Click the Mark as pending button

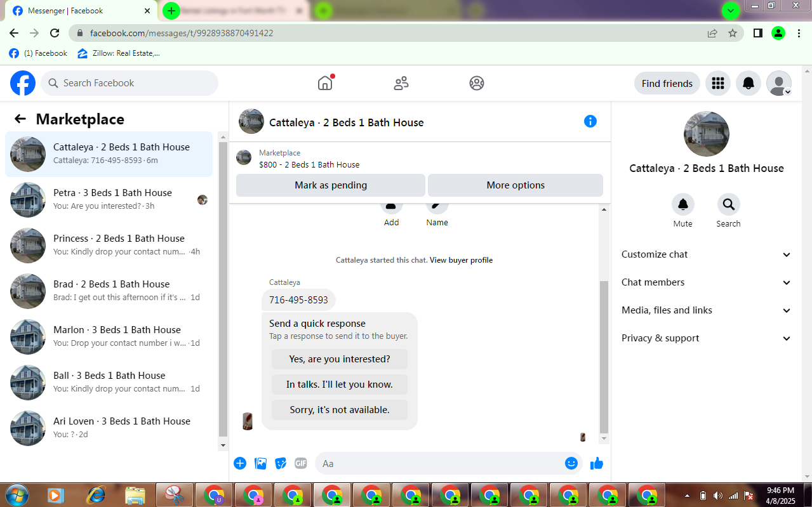331,185
